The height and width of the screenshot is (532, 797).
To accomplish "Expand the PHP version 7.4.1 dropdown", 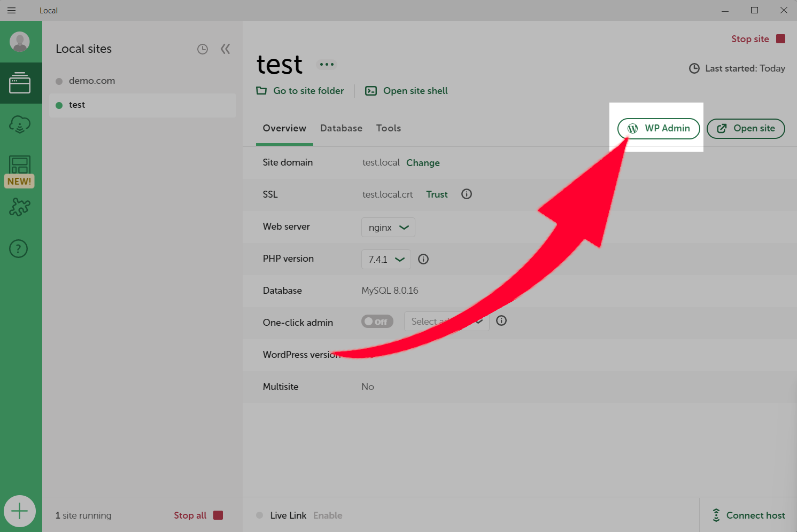I will (386, 259).
